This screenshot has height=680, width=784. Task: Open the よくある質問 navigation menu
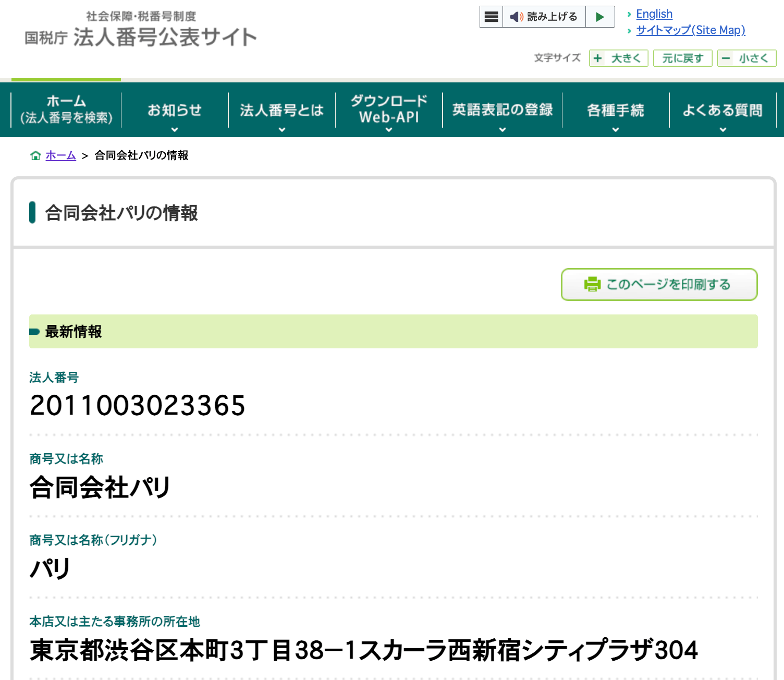pyautogui.click(x=722, y=111)
